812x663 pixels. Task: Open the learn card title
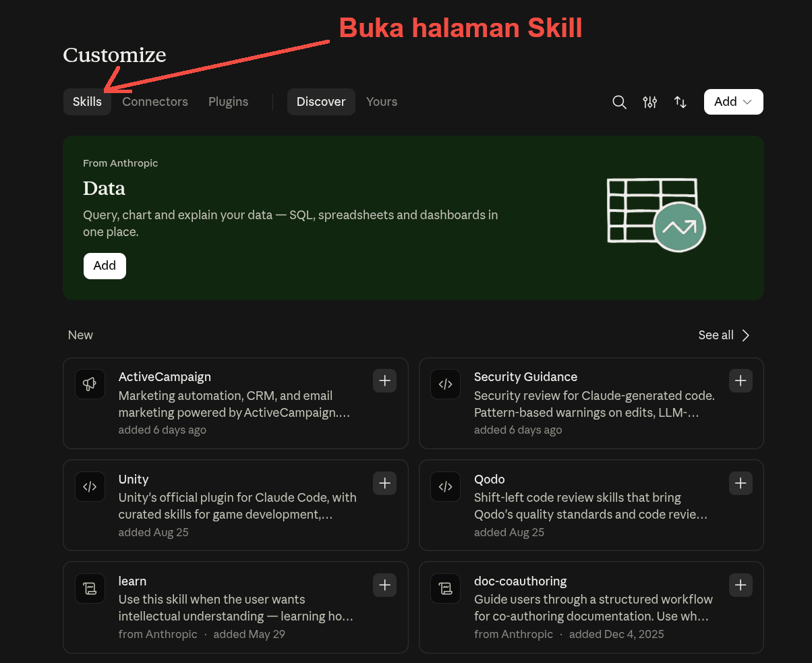pyautogui.click(x=132, y=581)
